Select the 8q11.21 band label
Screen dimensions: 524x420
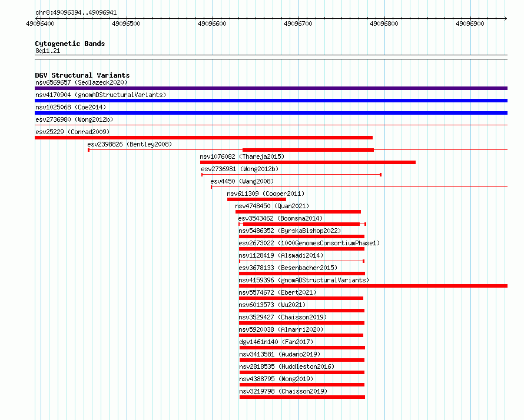click(48, 51)
